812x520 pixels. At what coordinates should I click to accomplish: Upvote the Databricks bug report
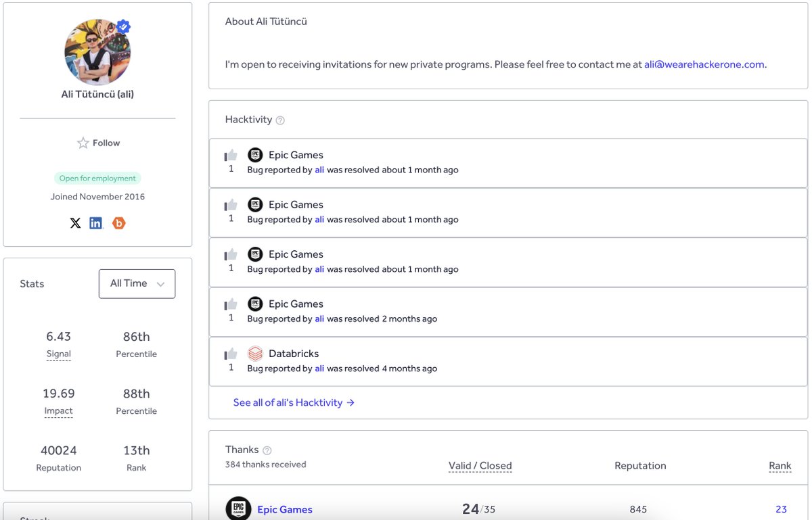(231, 354)
